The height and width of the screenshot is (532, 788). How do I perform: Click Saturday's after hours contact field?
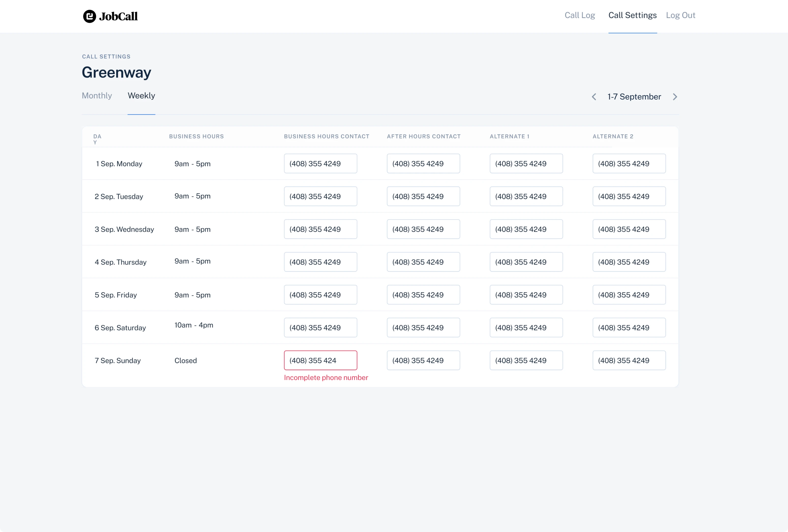[x=423, y=327]
